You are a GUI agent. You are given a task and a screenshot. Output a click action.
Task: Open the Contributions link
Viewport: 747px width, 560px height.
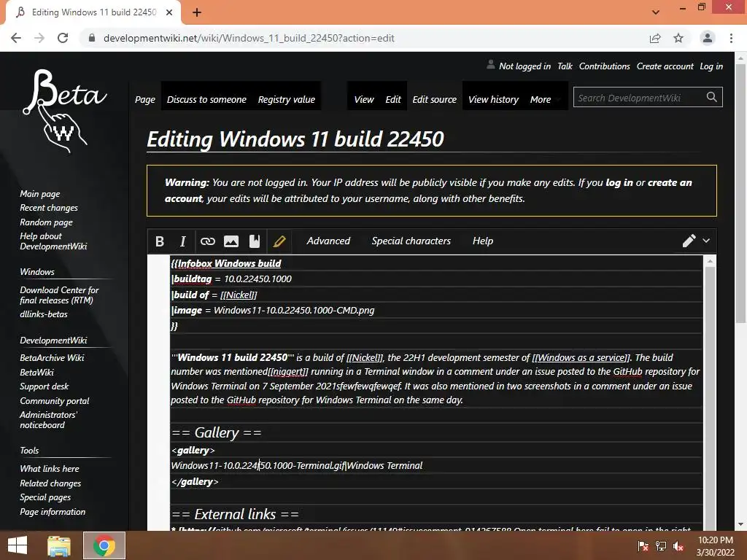pyautogui.click(x=604, y=66)
